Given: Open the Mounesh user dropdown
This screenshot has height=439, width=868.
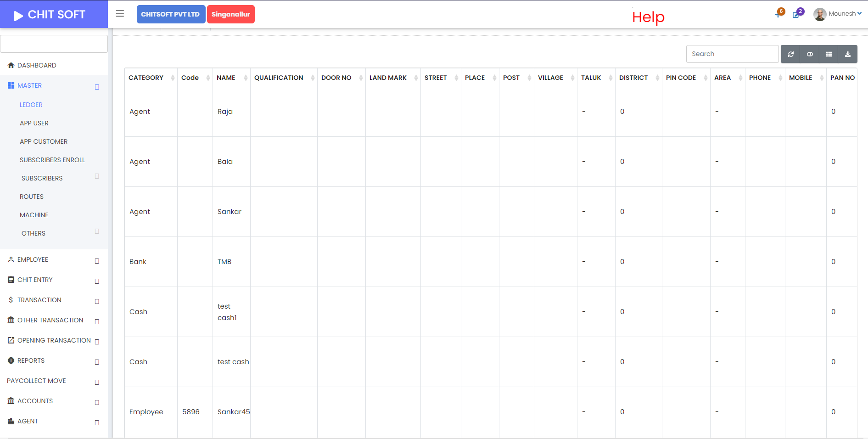Looking at the screenshot, I should click(838, 14).
